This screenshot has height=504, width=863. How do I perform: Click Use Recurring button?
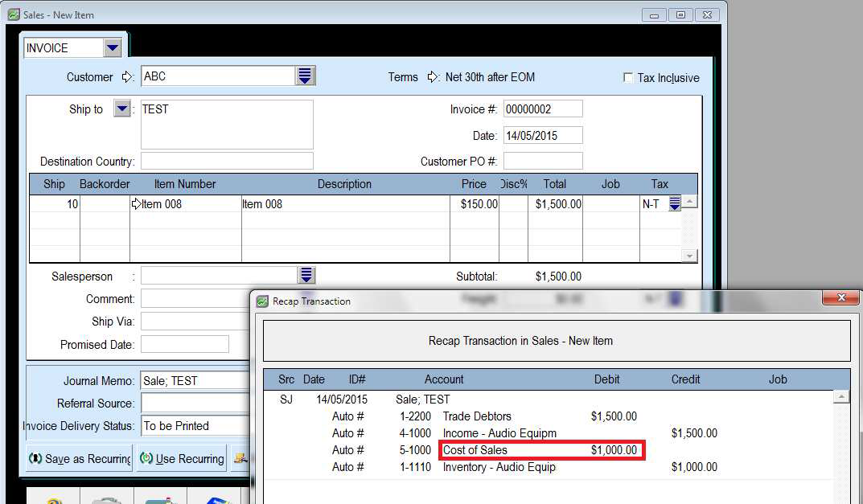point(182,459)
